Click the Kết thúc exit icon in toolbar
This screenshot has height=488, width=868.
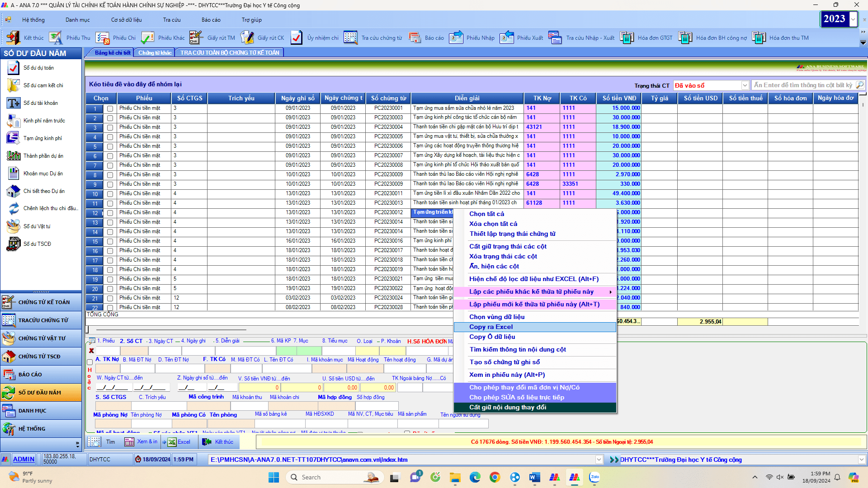click(x=14, y=38)
